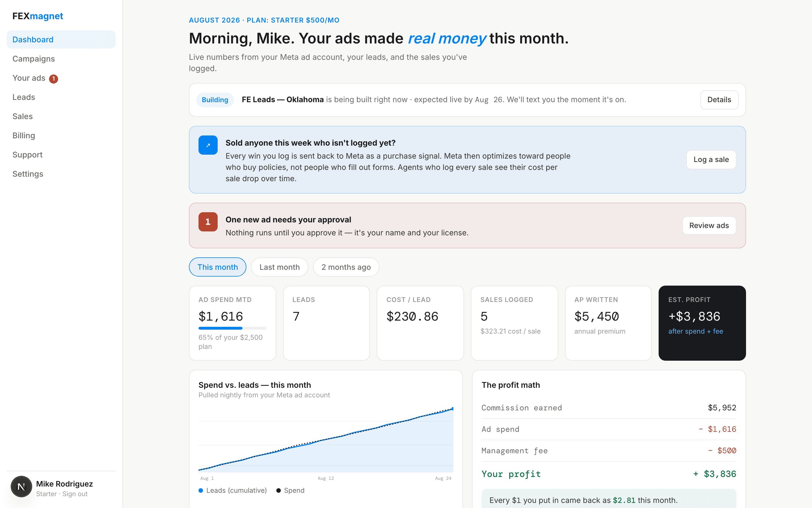Select the This month period tab
Viewport: 812px width, 508px height.
click(x=217, y=267)
